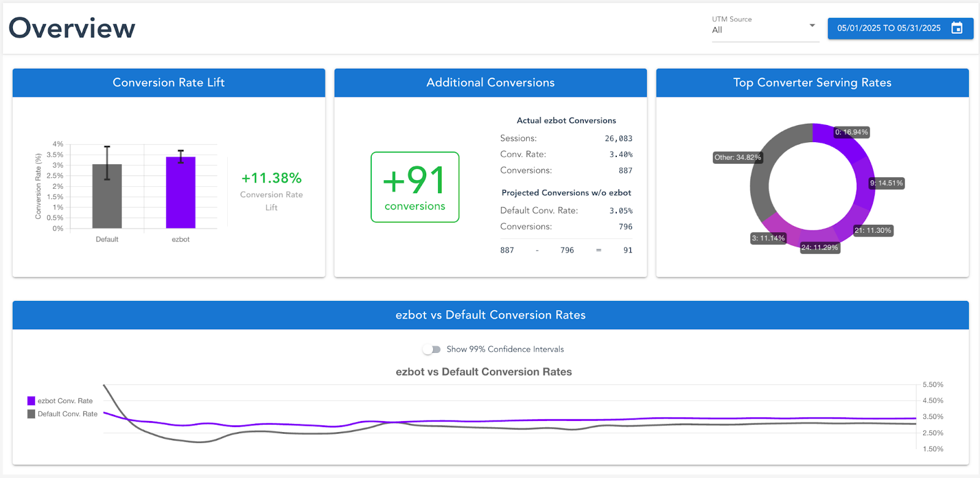
Task: Click the 'Show 99% Confidence Intervals' label text
Action: 505,349
